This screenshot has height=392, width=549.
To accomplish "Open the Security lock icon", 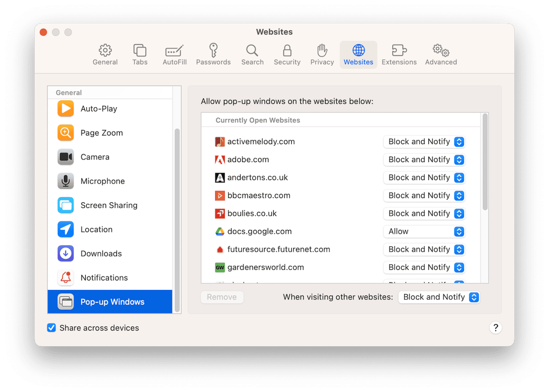I will click(287, 50).
